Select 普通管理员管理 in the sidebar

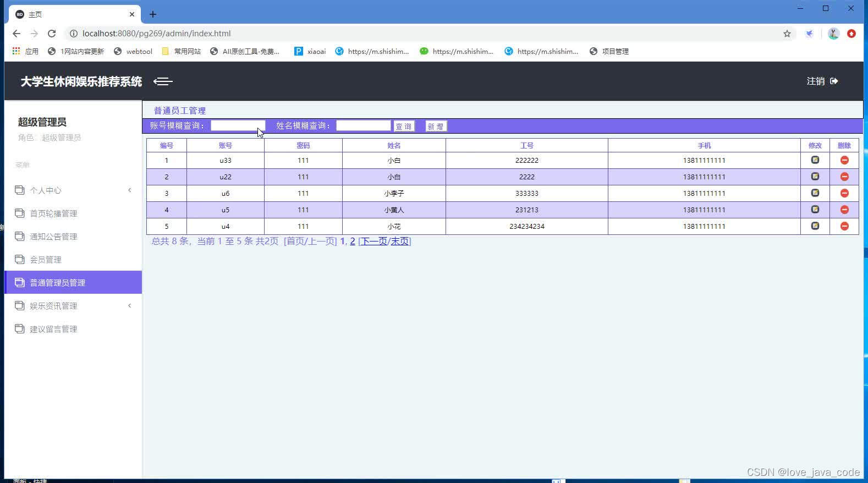click(x=73, y=283)
